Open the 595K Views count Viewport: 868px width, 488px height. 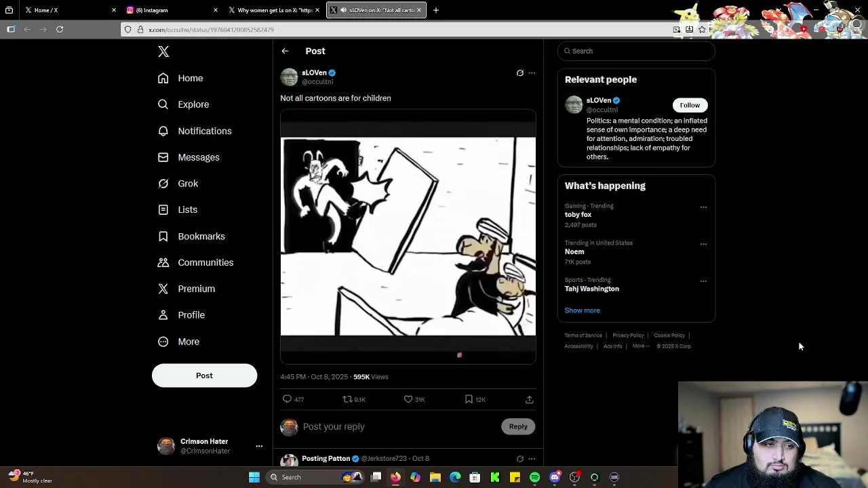(x=371, y=377)
